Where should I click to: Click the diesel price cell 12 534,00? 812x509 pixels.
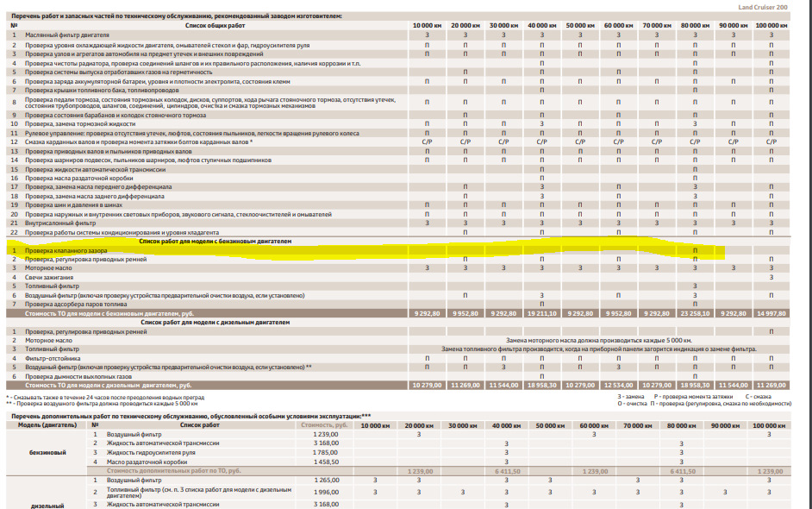pos(618,385)
